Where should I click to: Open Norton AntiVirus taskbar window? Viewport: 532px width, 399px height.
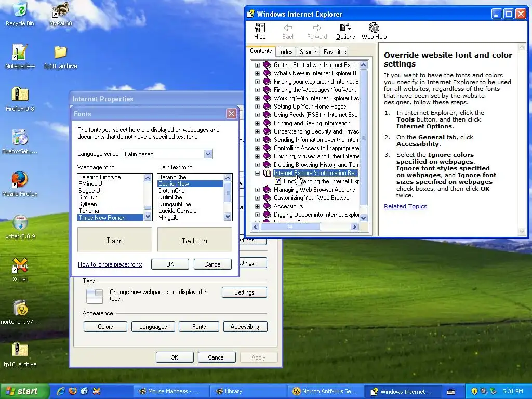pyautogui.click(x=326, y=392)
